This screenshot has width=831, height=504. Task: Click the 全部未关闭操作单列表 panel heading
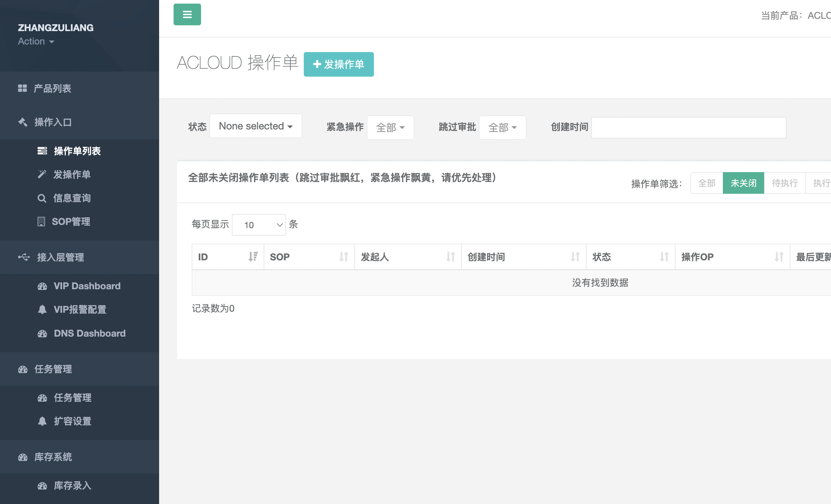tap(342, 178)
